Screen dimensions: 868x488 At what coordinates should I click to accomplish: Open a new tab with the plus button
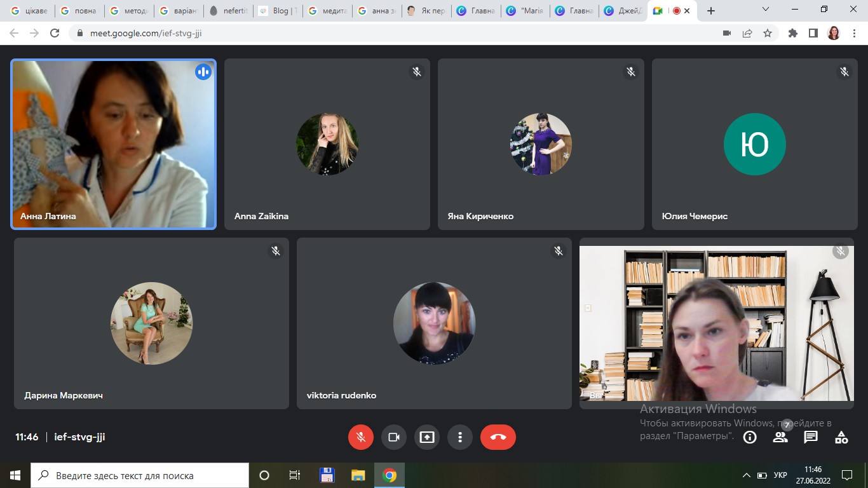pos(711,11)
